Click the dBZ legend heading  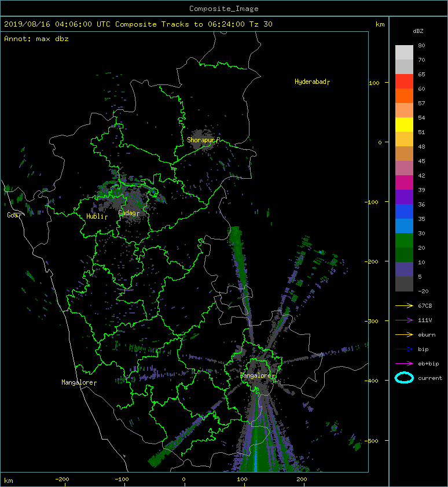418,31
